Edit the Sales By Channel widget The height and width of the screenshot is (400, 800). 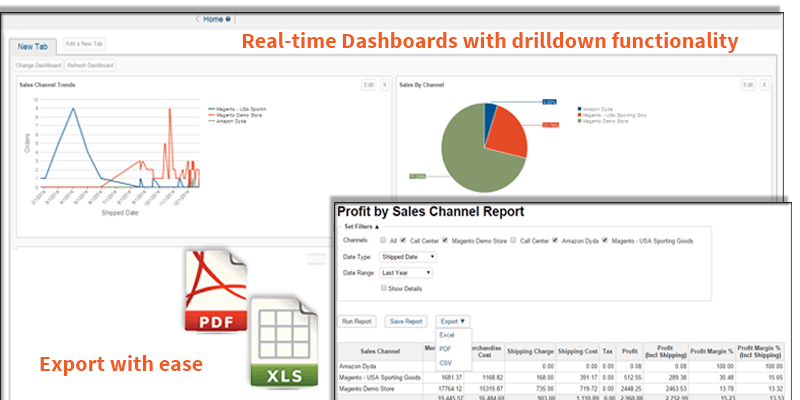[748, 85]
